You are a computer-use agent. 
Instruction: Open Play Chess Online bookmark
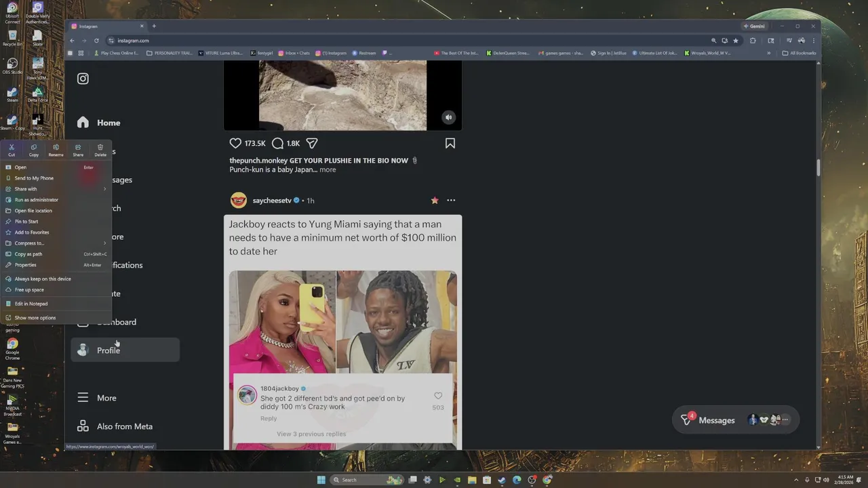click(x=117, y=53)
